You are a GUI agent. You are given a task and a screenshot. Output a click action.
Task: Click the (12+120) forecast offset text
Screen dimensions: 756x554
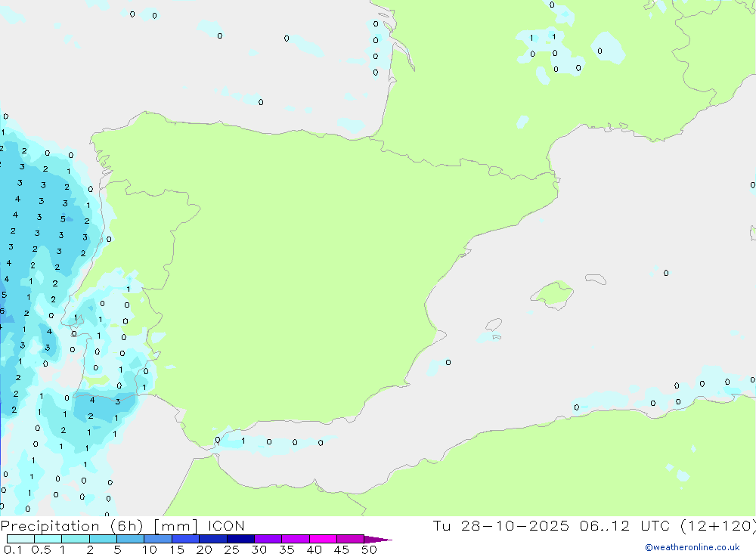[718, 525]
